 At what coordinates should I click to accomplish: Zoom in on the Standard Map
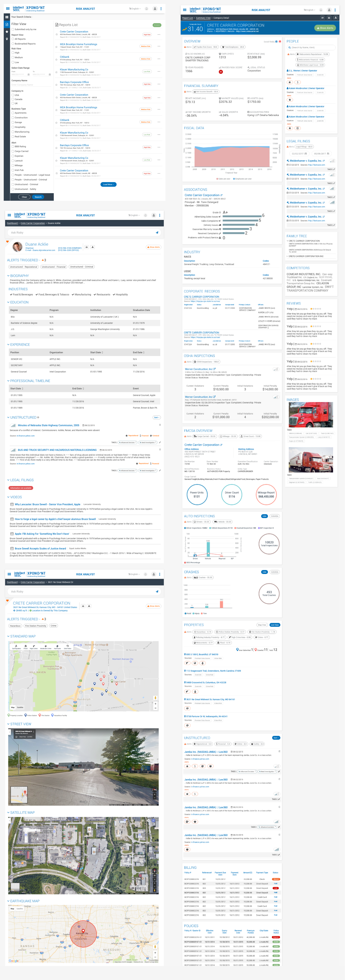(x=155, y=704)
